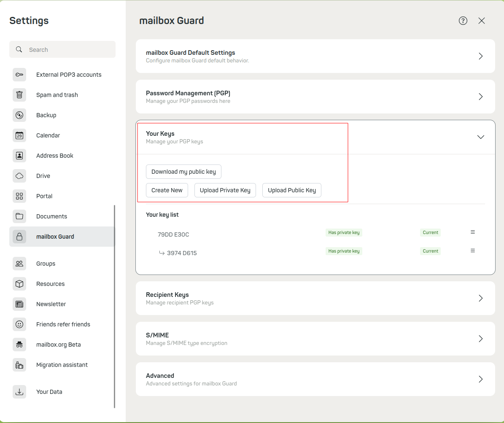Select the mailbox.org Beta icon
Image resolution: width=504 pixels, height=423 pixels.
pos(19,345)
